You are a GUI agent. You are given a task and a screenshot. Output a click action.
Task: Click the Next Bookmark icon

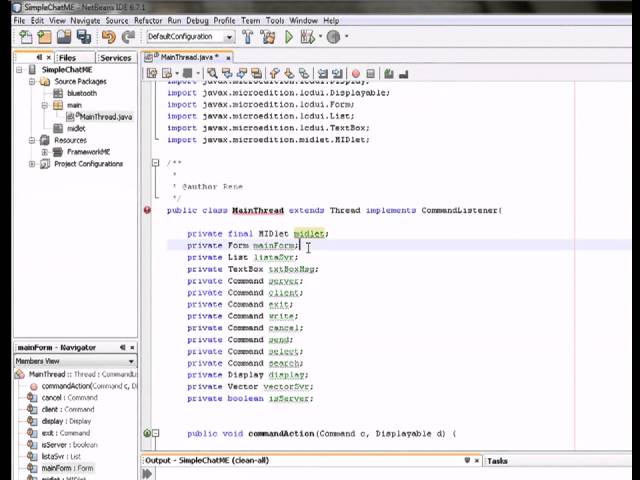289,73
